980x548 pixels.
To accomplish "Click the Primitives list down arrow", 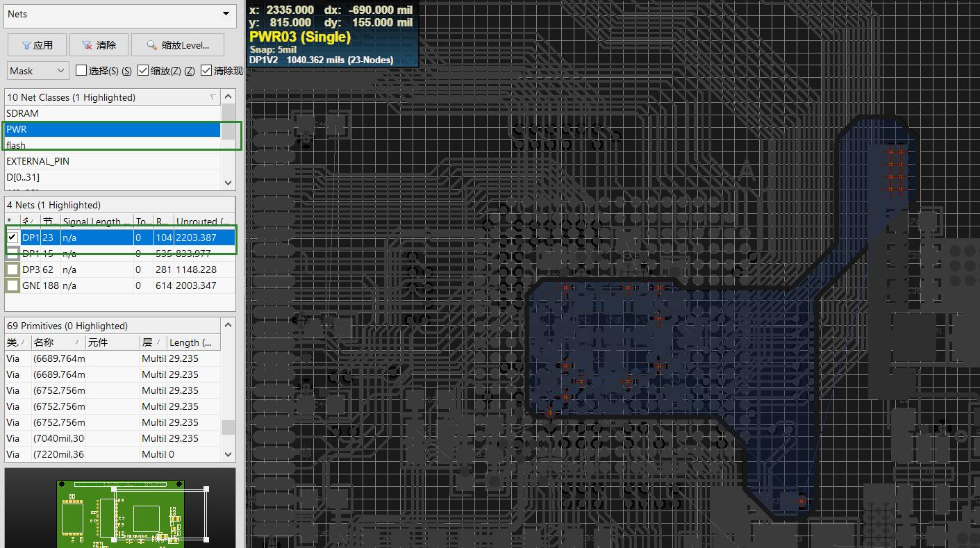I will coord(229,454).
